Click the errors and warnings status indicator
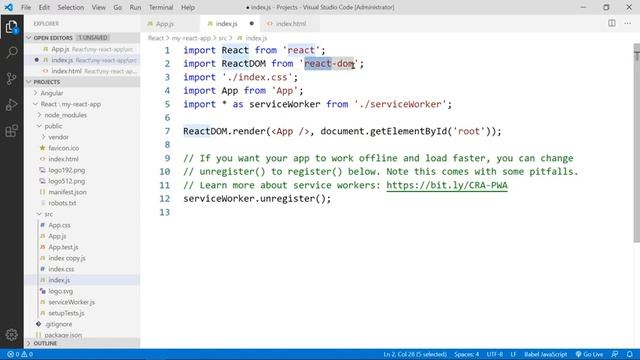Viewport: 640px width, 360px height. click(20, 354)
